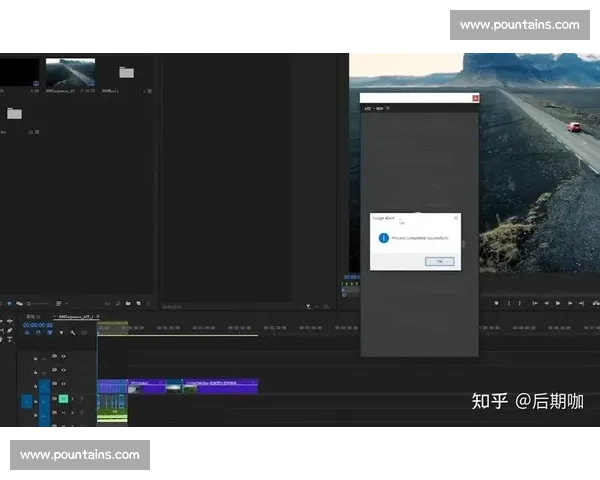Viewport: 600px width, 480px height.
Task: Toggle track output eye on lowest video track
Action: (63, 384)
